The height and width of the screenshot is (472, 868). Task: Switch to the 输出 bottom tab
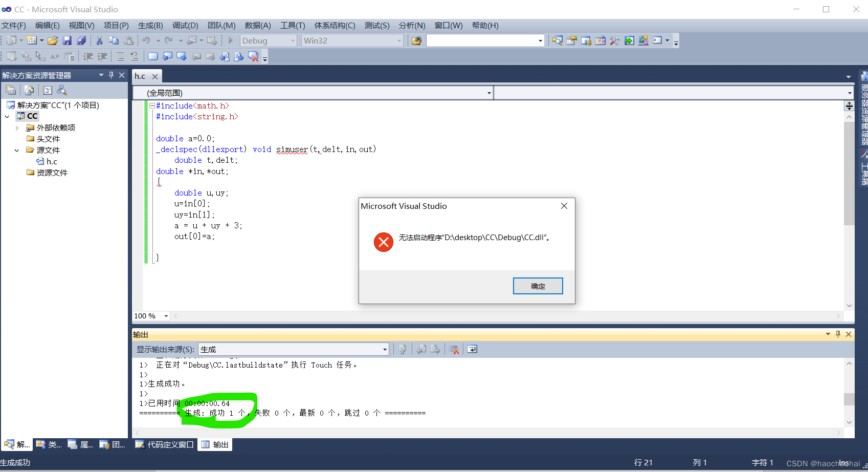click(x=215, y=444)
